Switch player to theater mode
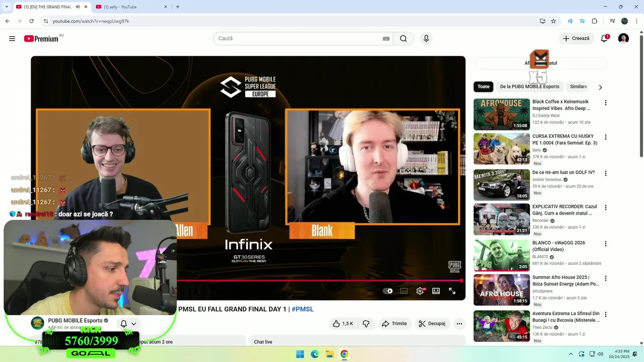This screenshot has width=644, height=362. click(436, 291)
